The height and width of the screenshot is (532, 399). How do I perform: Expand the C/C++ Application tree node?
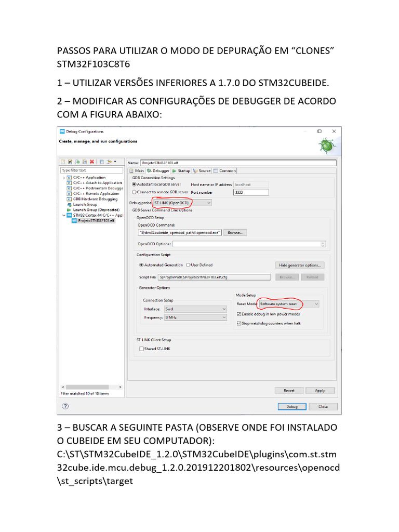pyautogui.click(x=64, y=178)
